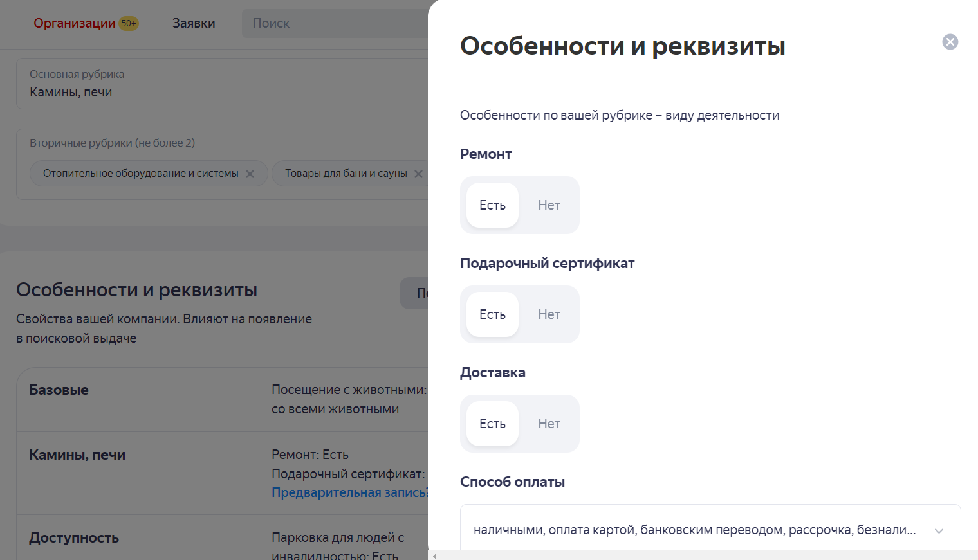This screenshot has width=978, height=560.
Task: Close the Особенности и реквизиты panel
Action: (x=950, y=42)
